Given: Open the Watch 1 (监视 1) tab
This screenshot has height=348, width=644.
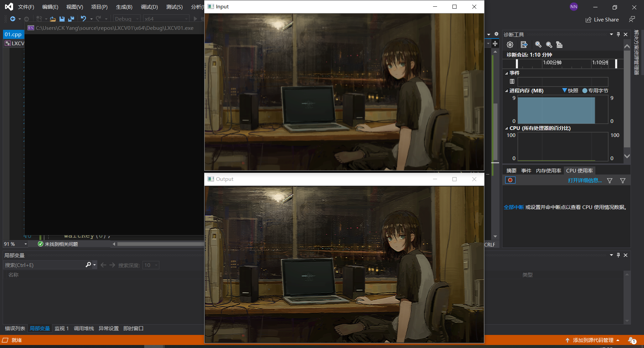Looking at the screenshot, I should coord(62,328).
